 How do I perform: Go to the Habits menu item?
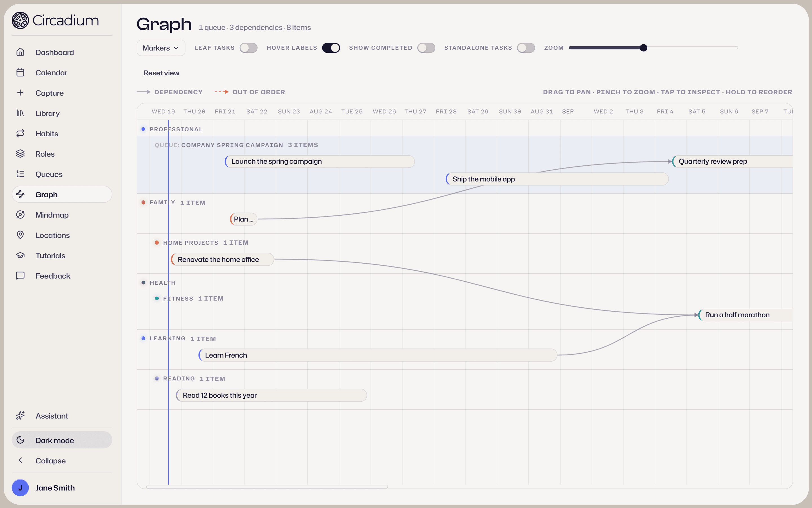(62, 133)
